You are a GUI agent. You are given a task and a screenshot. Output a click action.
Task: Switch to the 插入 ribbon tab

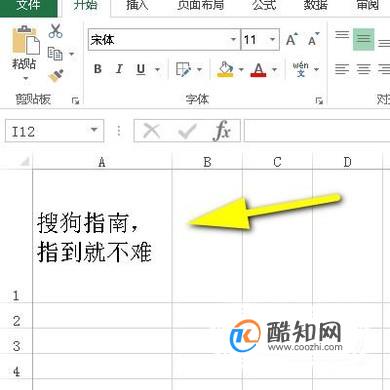[x=137, y=5]
